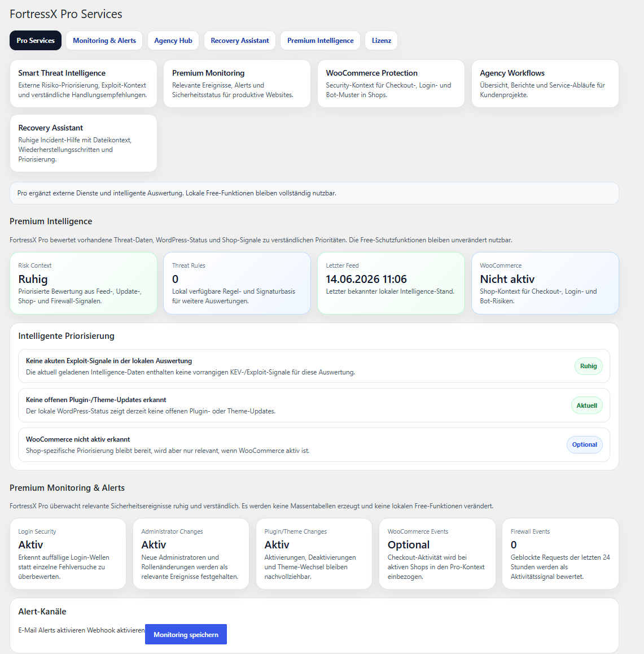Screen dimensions: 644x654
Task: Click the Monitoring speichern button
Action: tap(186, 634)
